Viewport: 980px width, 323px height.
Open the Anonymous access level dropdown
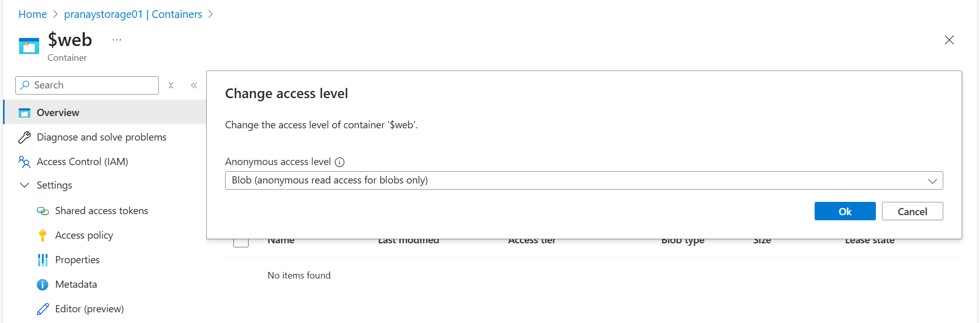coord(933,180)
